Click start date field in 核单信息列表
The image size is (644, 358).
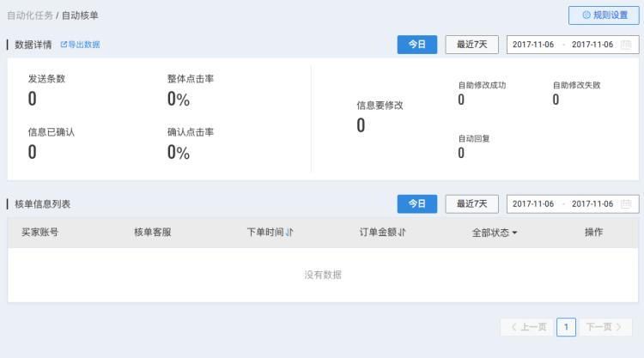tap(534, 204)
